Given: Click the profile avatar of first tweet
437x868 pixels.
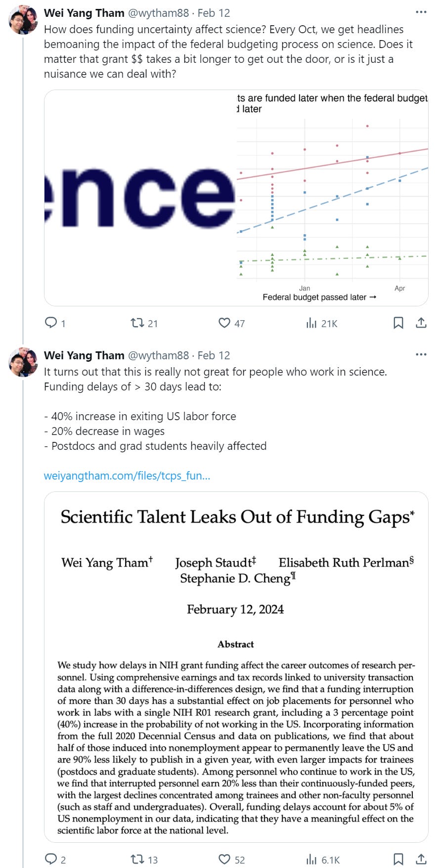Looking at the screenshot, I should [x=23, y=20].
